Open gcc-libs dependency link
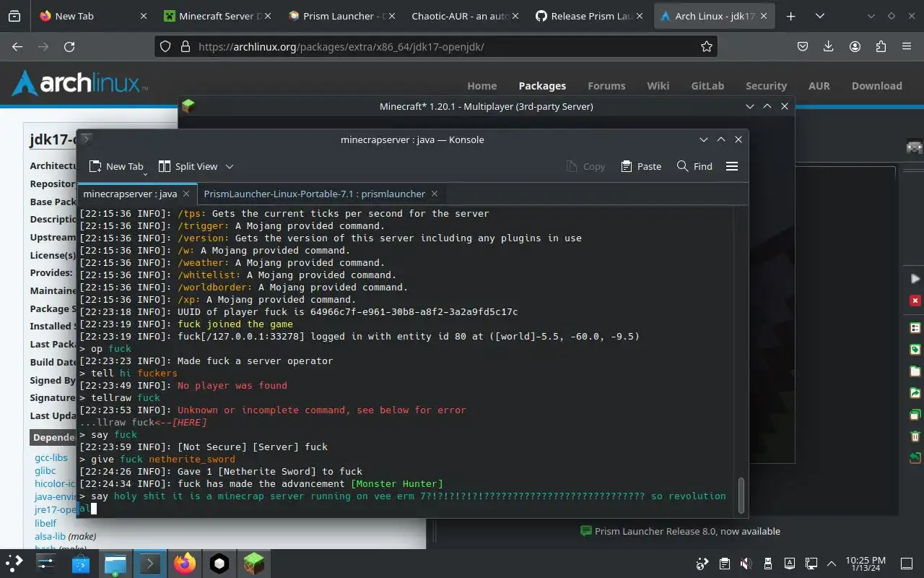Screen dimensions: 924x578 coord(51,457)
